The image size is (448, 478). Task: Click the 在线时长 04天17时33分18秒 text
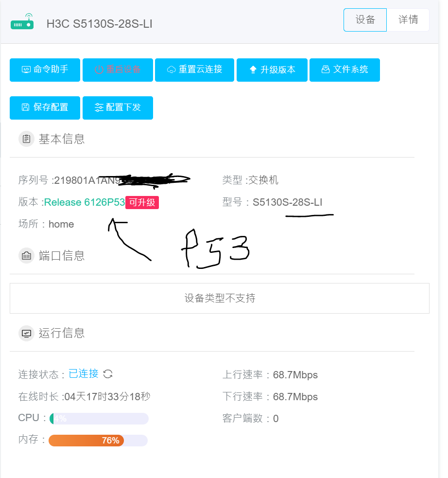[x=85, y=397]
